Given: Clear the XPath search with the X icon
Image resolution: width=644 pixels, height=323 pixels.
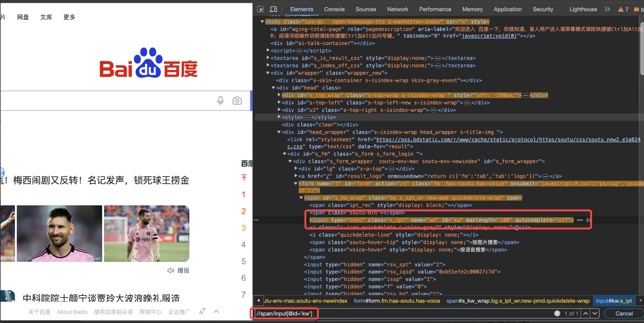Looking at the screenshot, I should [557, 313].
